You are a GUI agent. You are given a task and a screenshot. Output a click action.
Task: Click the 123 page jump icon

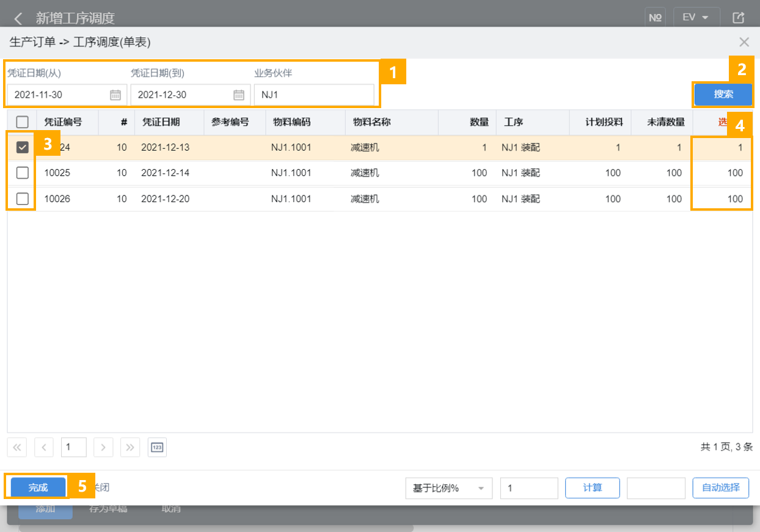157,447
